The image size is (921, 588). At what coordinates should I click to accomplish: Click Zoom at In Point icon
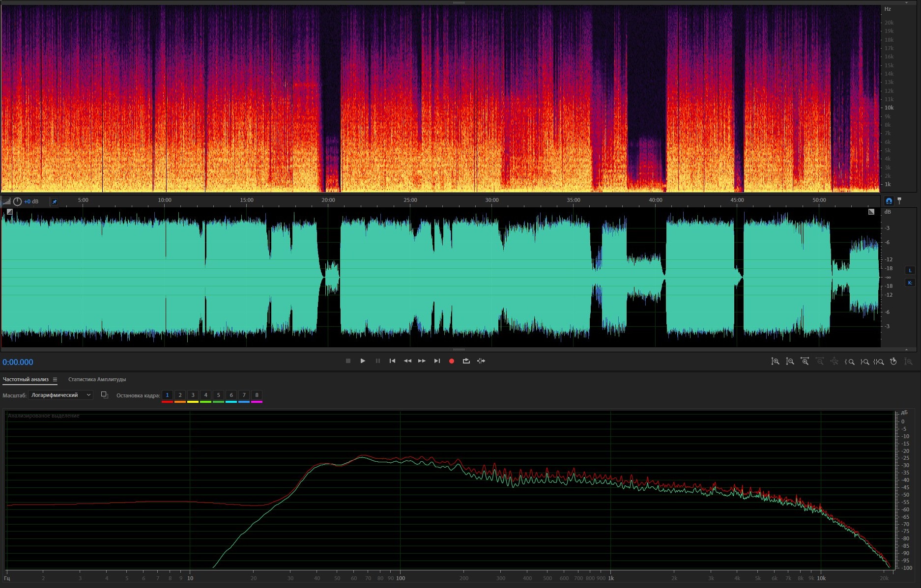[849, 362]
